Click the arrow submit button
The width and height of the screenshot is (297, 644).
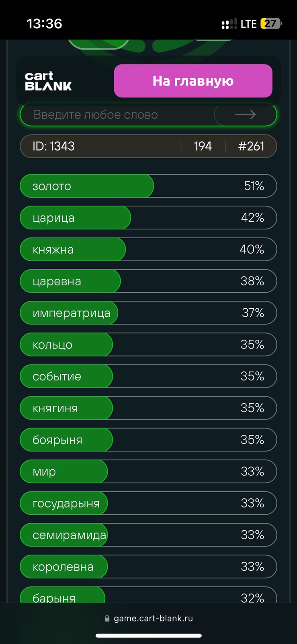click(245, 115)
